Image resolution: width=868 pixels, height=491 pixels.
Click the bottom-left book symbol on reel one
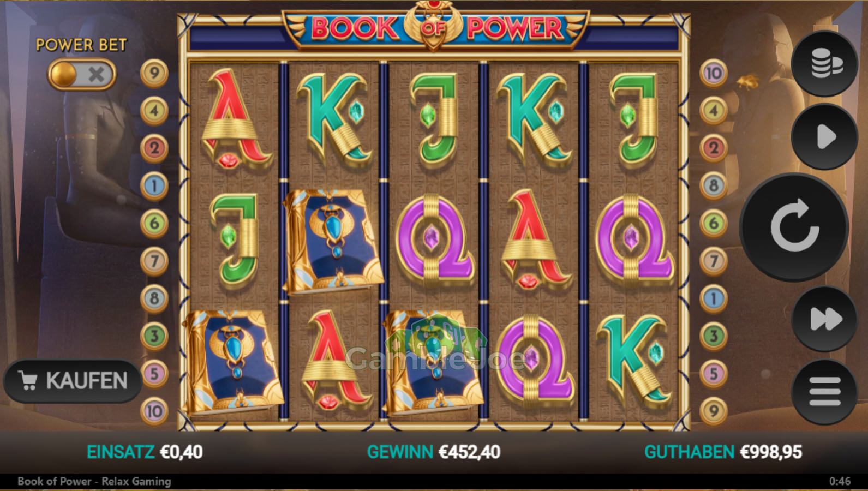point(234,362)
